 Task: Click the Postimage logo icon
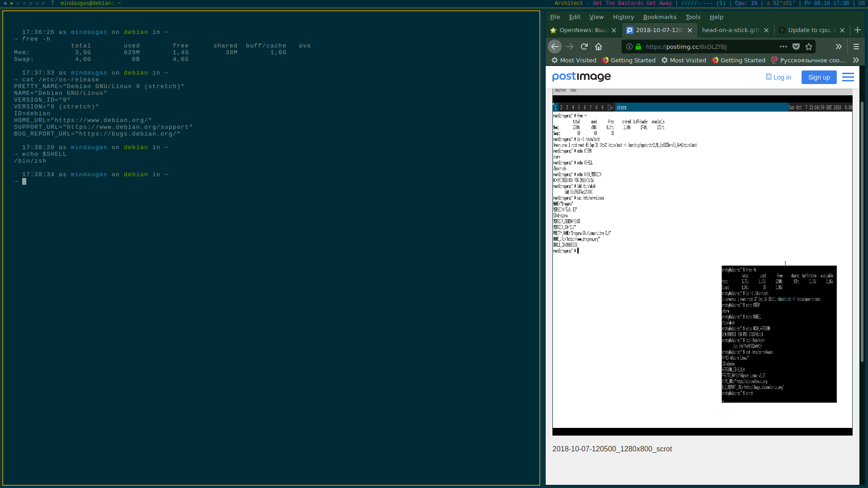click(x=581, y=77)
